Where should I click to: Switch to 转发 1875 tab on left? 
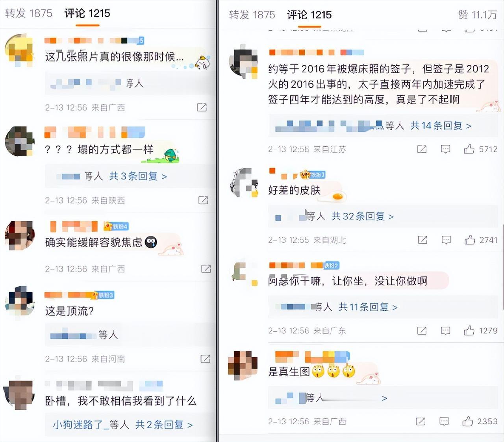coord(29,13)
